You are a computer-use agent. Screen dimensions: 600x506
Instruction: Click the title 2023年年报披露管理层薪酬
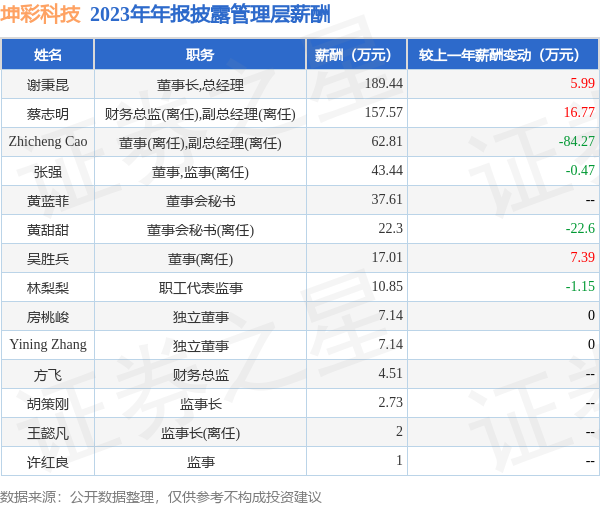(210, 15)
